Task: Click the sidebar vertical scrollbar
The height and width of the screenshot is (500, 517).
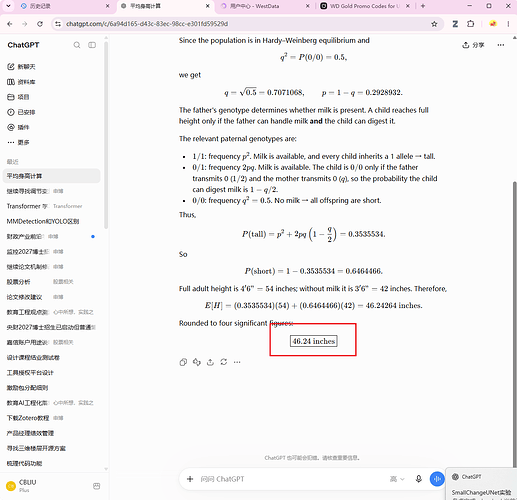Action: (106, 135)
